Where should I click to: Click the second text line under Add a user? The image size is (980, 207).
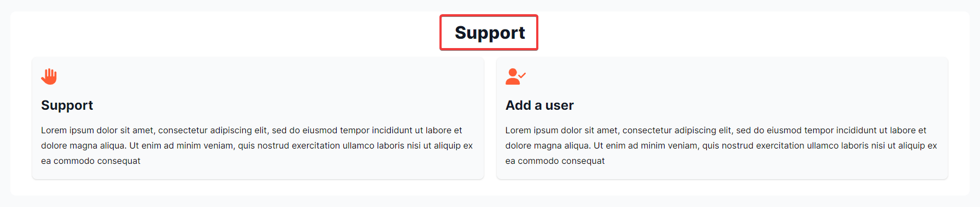(721, 145)
